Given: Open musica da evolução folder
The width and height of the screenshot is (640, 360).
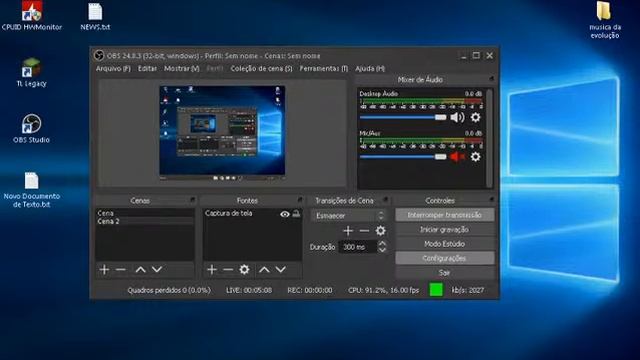Looking at the screenshot, I should click(605, 20).
